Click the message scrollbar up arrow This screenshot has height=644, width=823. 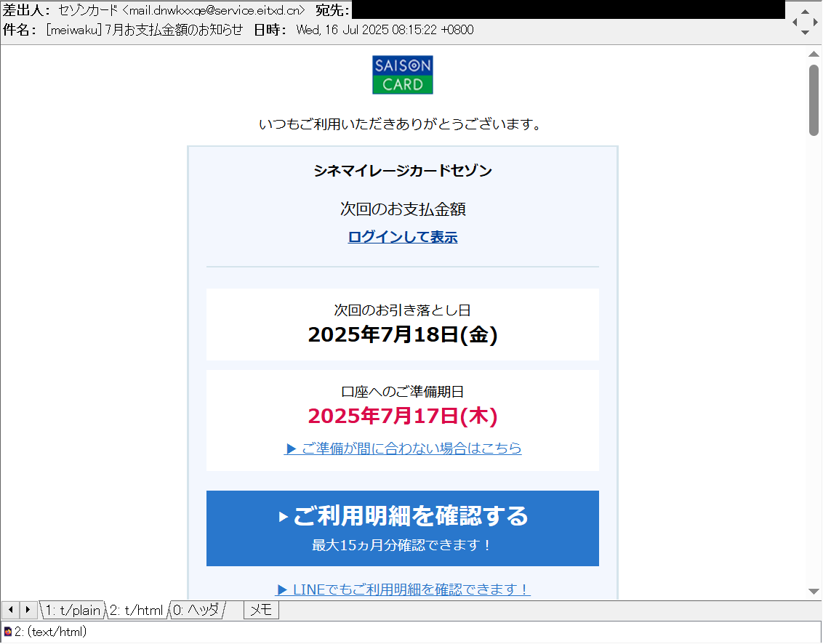pos(814,54)
